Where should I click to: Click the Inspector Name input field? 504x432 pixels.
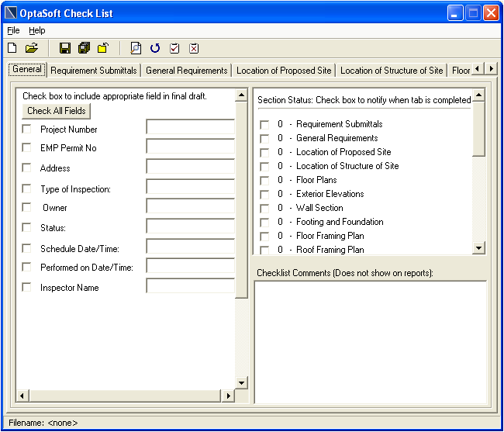point(190,285)
